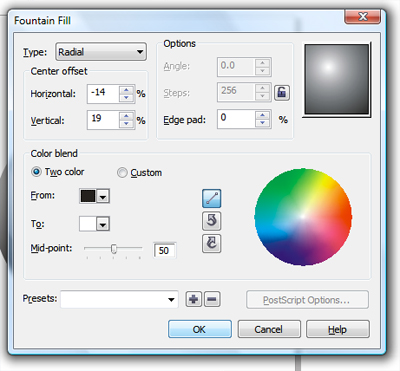The width and height of the screenshot is (400, 371).
Task: Select the Custom radio button
Action: (x=122, y=172)
